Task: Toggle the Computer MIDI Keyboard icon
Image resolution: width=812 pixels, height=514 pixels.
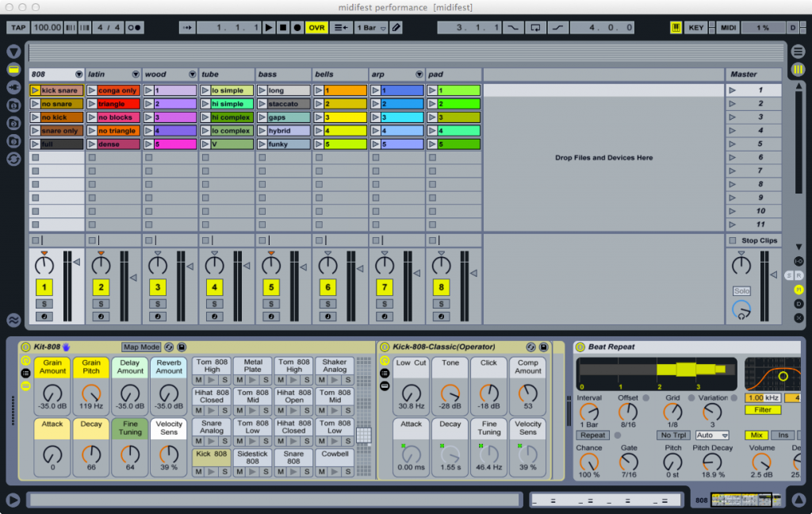Action: click(676, 28)
